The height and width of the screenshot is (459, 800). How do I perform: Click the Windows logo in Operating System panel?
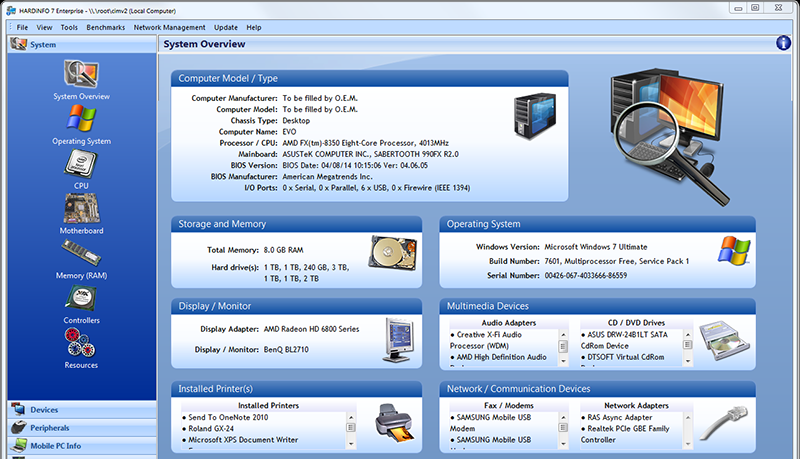coord(734,250)
